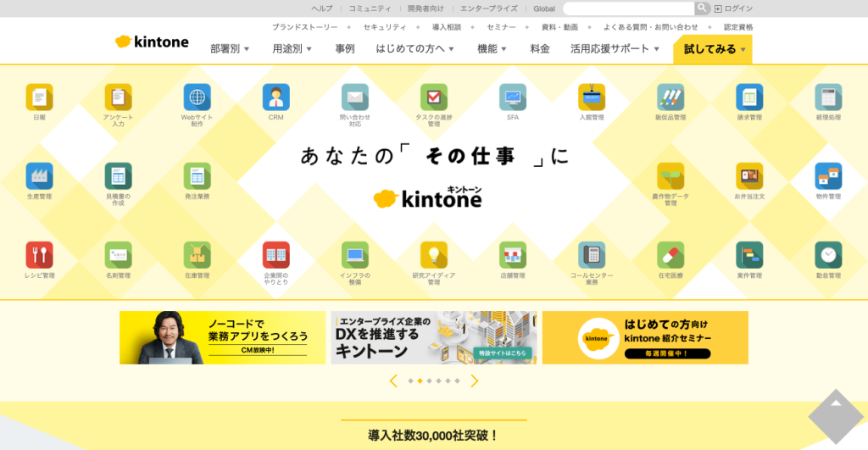Switch to the Global site link

point(543,8)
